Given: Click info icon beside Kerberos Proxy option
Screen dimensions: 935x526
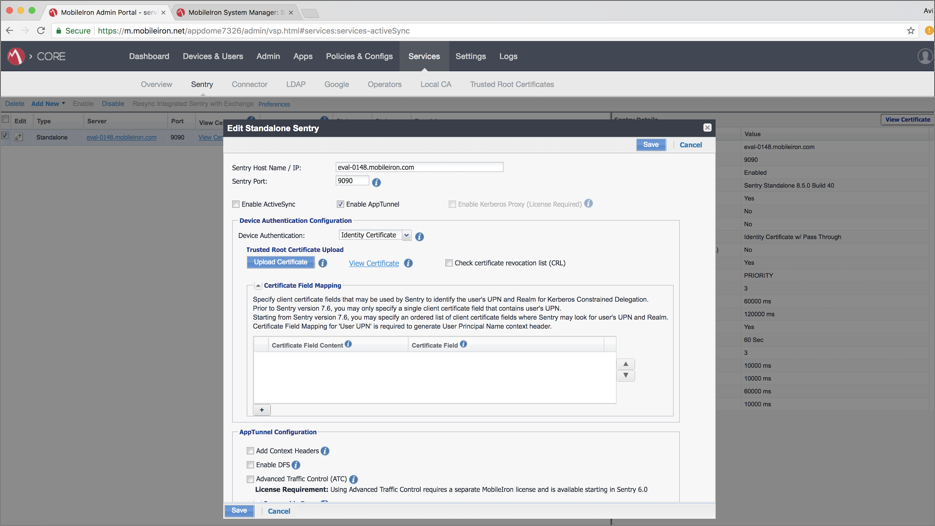Looking at the screenshot, I should pos(589,203).
